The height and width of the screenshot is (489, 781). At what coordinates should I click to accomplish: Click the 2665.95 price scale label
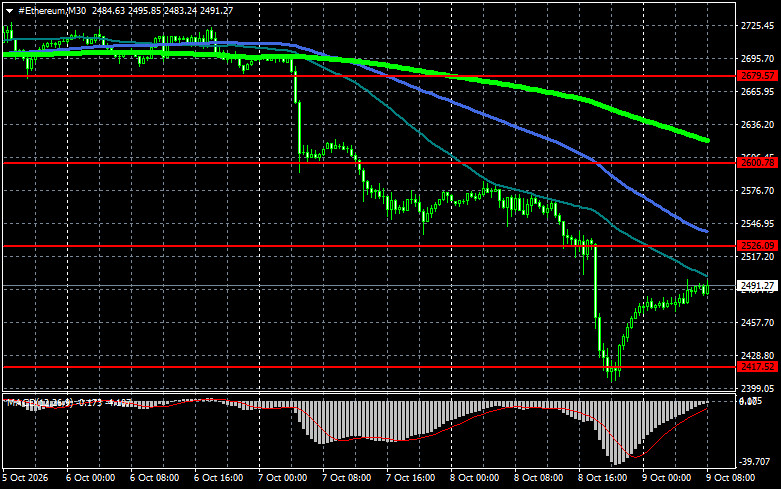[x=758, y=92]
